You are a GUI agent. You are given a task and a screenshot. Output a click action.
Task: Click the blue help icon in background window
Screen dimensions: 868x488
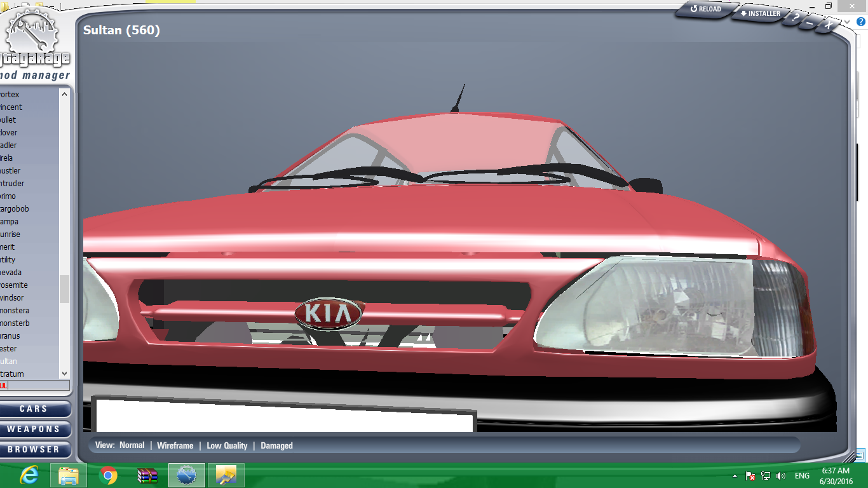(x=861, y=22)
